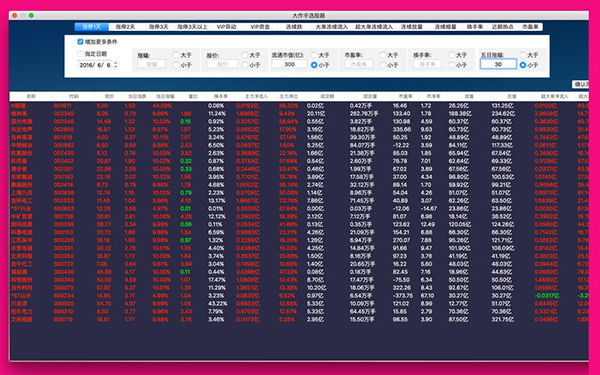This screenshot has height=375, width=600.
Task: Sort by the 超大单净流入 column header
Action: pyautogui.click(x=554, y=96)
